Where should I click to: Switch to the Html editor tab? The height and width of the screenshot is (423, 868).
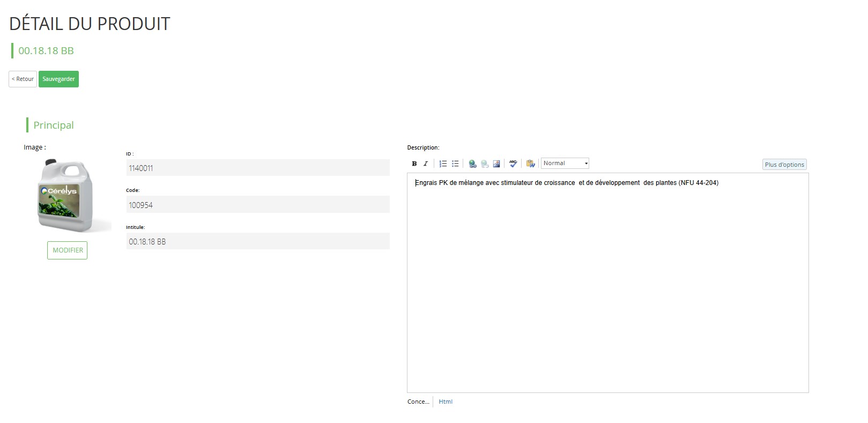tap(445, 402)
